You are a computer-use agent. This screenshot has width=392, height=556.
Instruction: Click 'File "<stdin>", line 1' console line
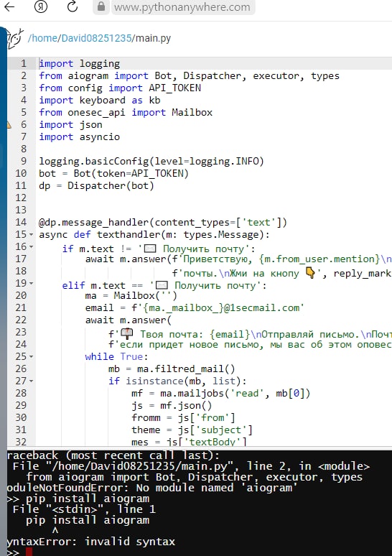(x=84, y=509)
